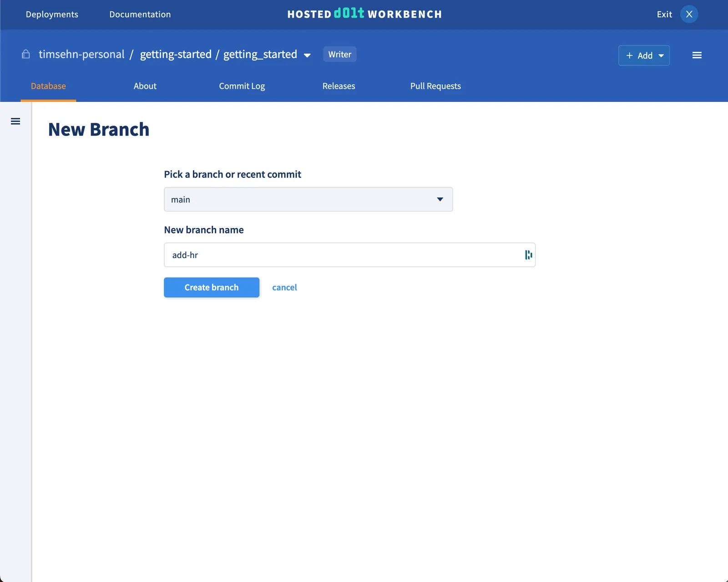Click the plus icon in the Add button
This screenshot has height=582, width=728.
tap(629, 56)
